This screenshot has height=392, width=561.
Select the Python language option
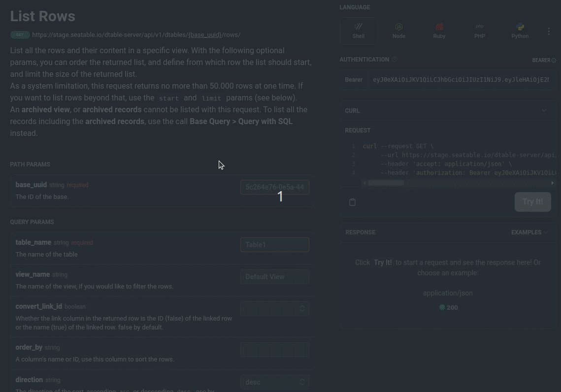pyautogui.click(x=520, y=31)
